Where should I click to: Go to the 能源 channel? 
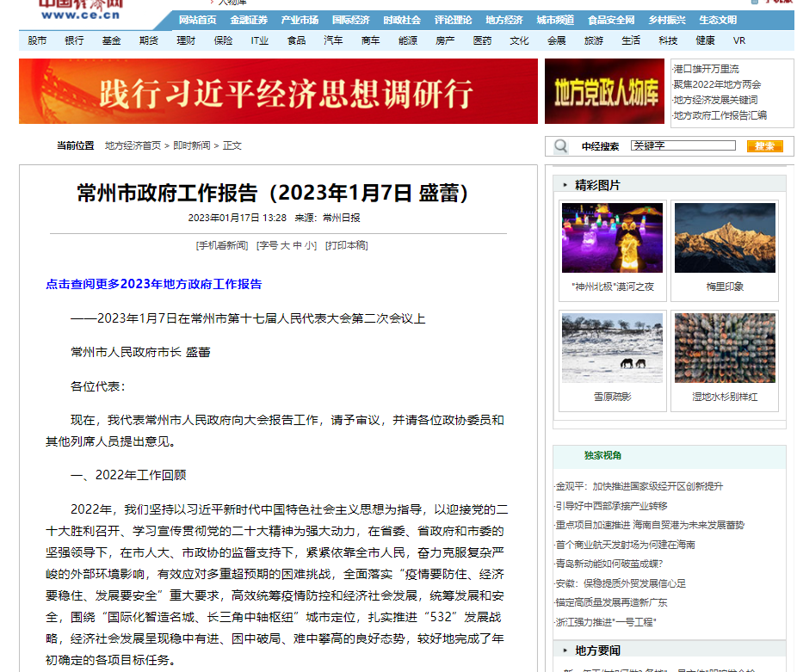(408, 40)
